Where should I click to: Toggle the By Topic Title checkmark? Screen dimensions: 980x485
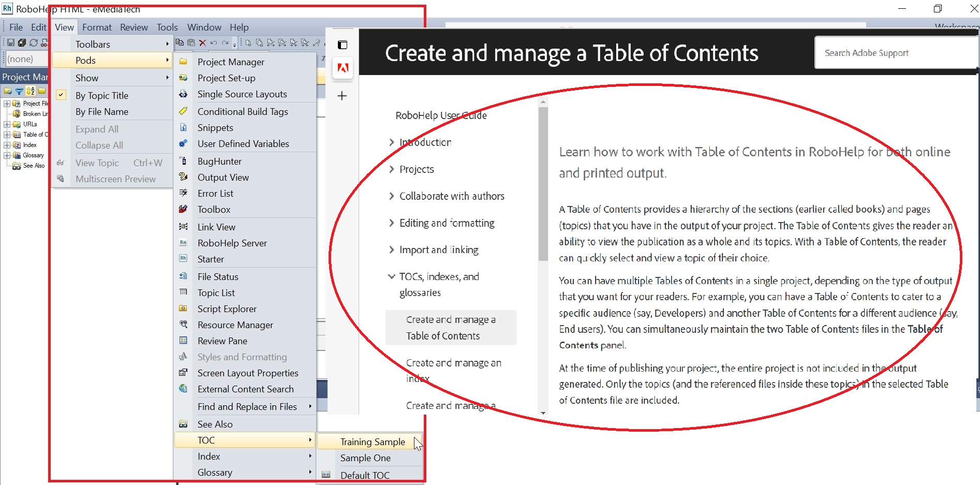pos(61,95)
